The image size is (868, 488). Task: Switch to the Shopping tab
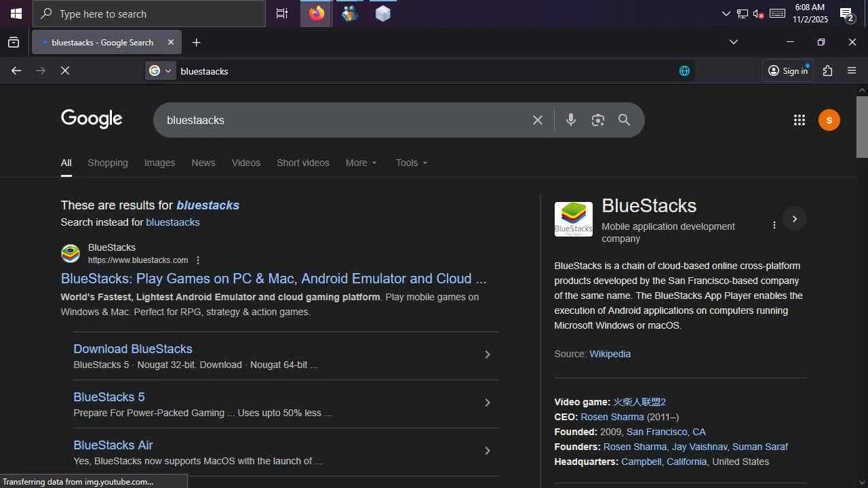pos(108,163)
